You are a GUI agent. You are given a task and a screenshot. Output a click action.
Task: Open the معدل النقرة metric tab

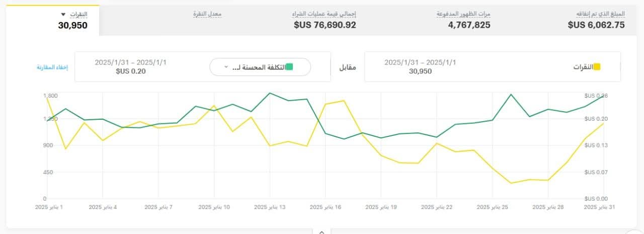point(207,14)
